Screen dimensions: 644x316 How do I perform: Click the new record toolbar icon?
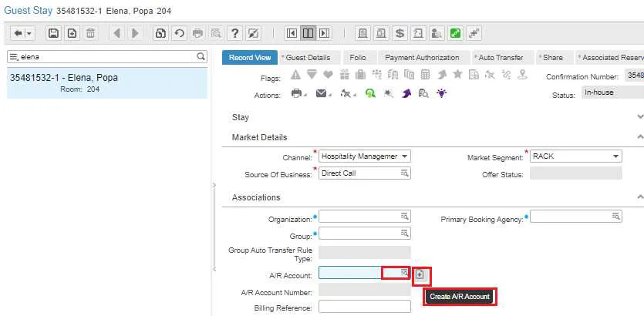coord(72,33)
